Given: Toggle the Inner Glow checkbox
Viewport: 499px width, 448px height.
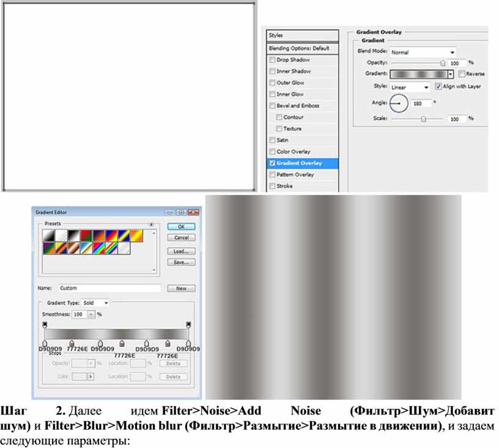Looking at the screenshot, I should [272, 94].
